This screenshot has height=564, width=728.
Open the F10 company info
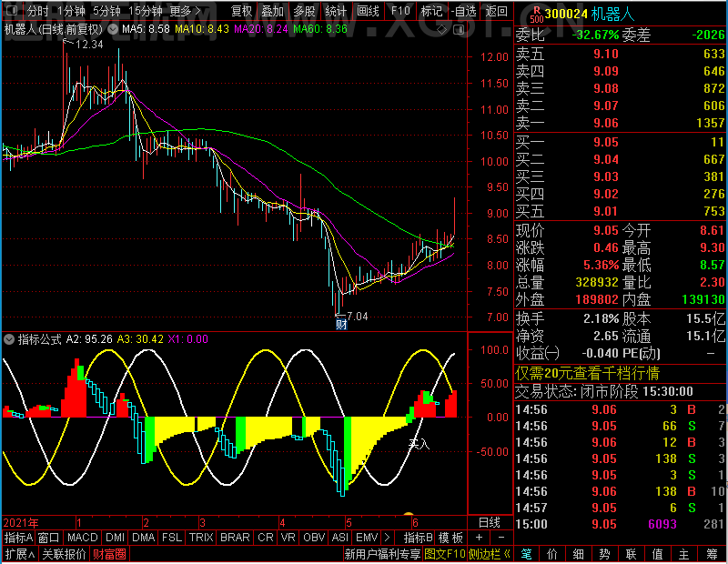click(400, 11)
